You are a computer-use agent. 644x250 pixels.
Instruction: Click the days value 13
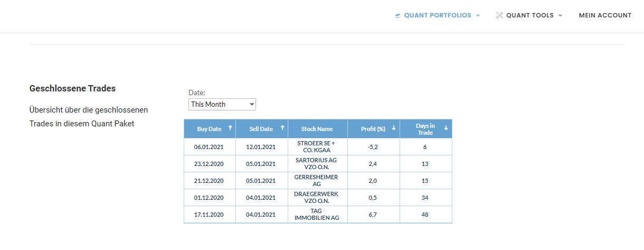[x=425, y=164]
